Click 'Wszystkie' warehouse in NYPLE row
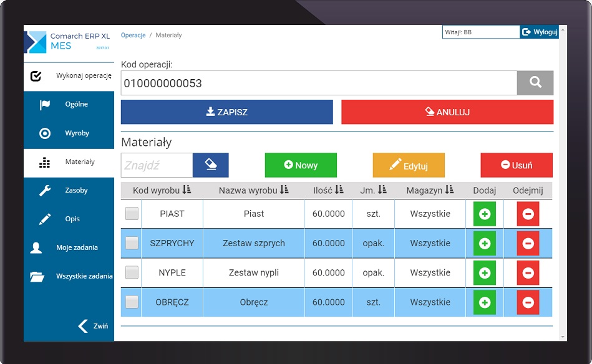 430,273
